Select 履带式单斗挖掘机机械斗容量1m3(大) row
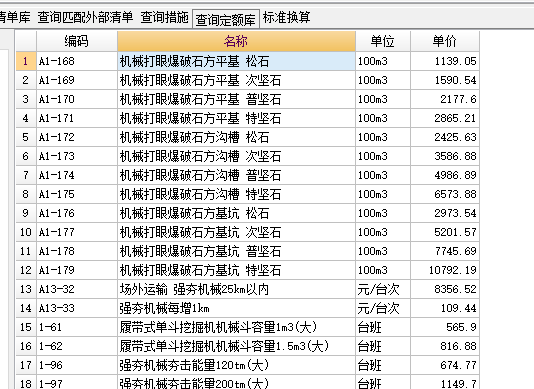Screen dimensions: 534x389 (236, 327)
